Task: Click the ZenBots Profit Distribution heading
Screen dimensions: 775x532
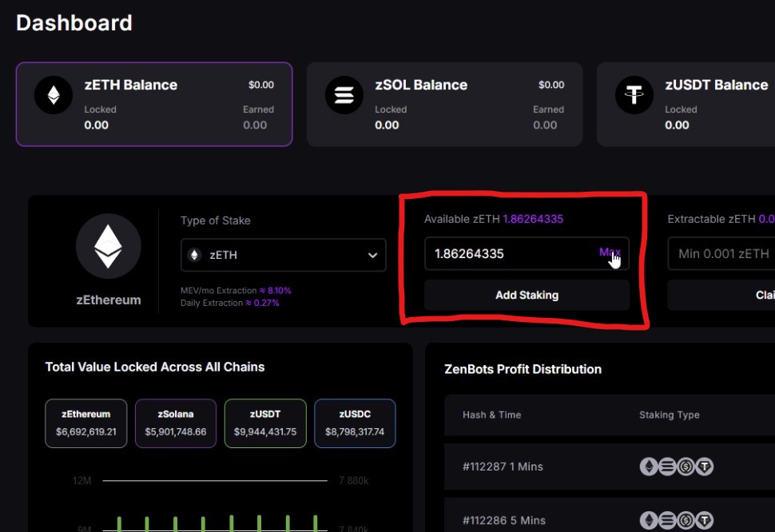Action: 523,370
